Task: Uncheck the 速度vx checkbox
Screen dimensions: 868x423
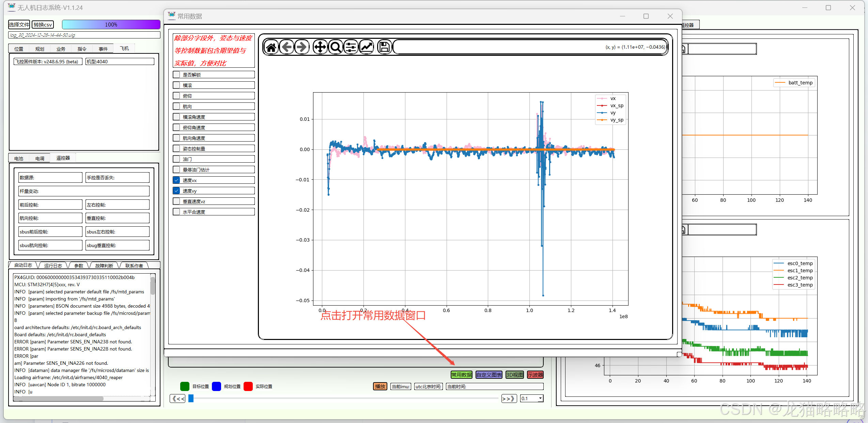Action: (176, 180)
